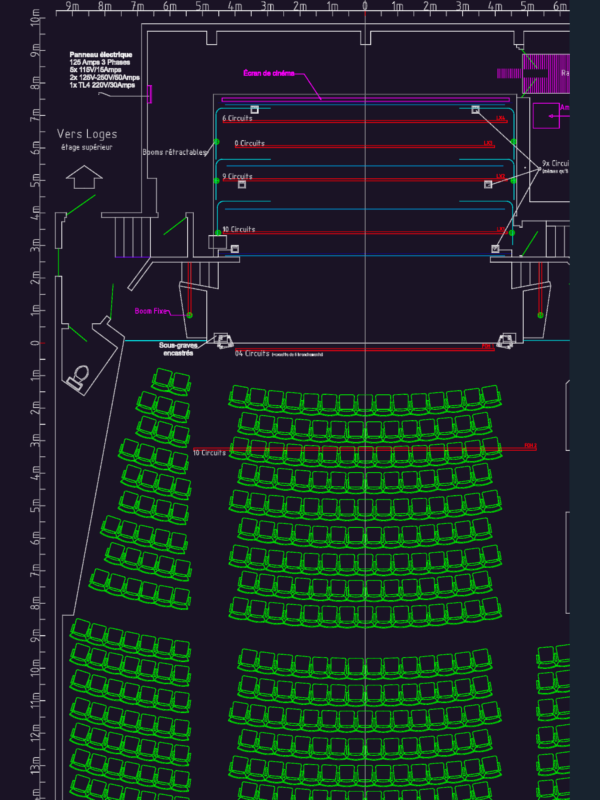Click the Panneau électrique heading

(101, 55)
